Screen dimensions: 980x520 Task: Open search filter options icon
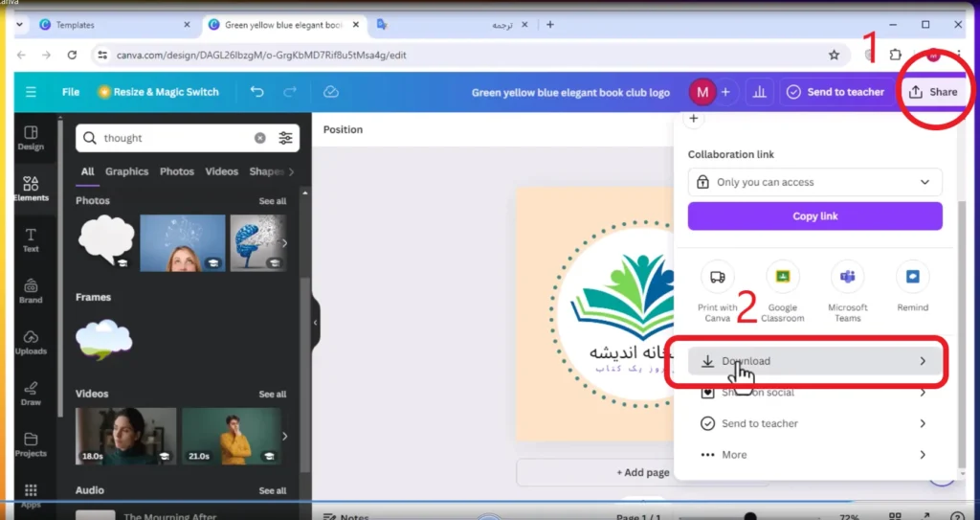[285, 138]
